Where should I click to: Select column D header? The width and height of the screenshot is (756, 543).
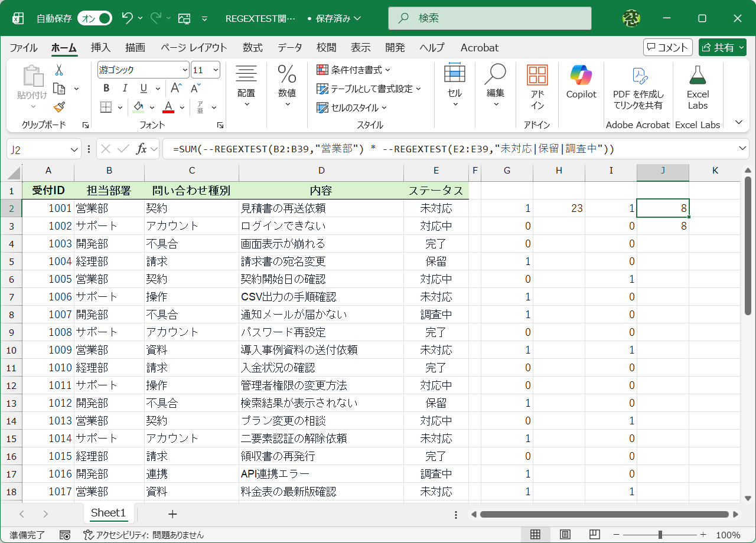tap(321, 171)
